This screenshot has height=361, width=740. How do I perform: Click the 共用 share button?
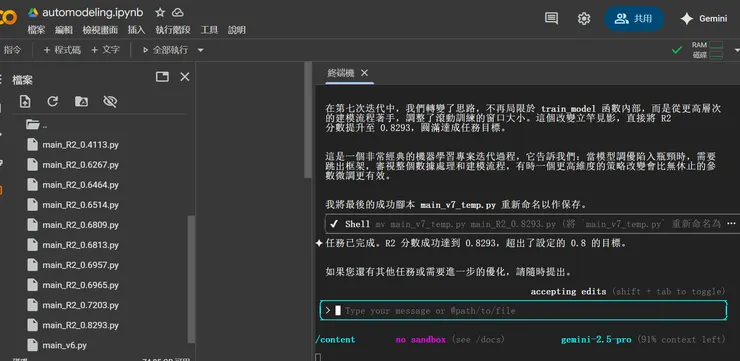click(x=634, y=18)
